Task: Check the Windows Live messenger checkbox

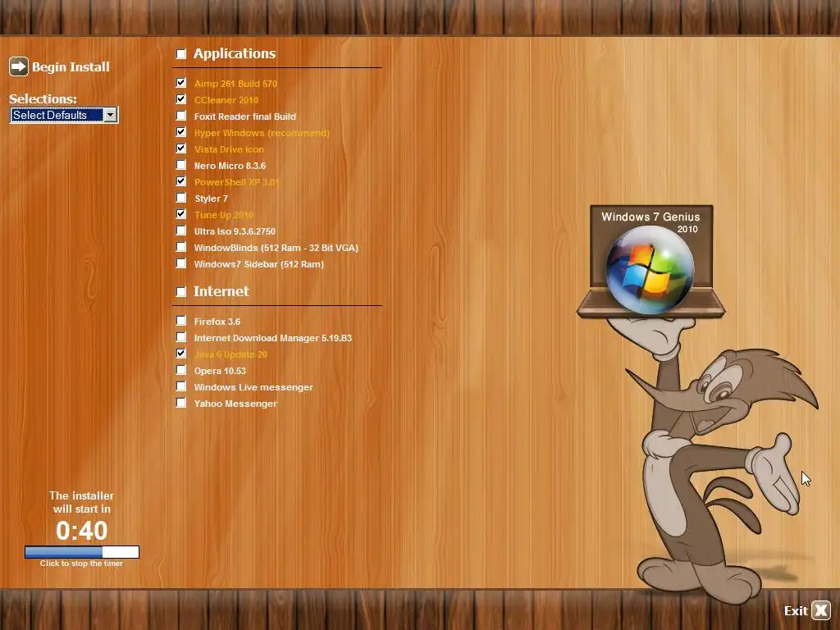Action: [x=181, y=387]
